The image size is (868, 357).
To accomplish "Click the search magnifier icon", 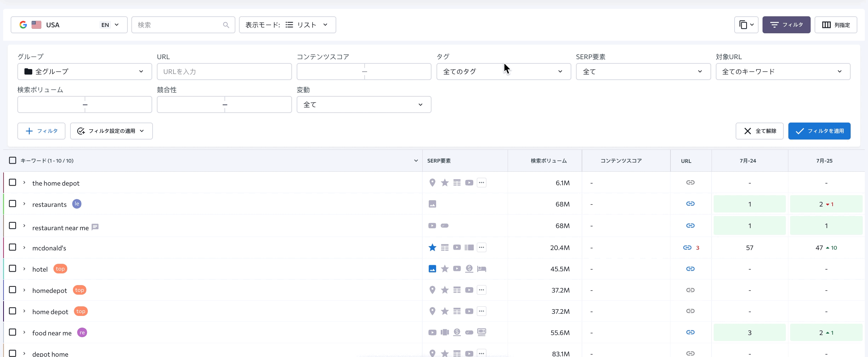I will pyautogui.click(x=226, y=25).
